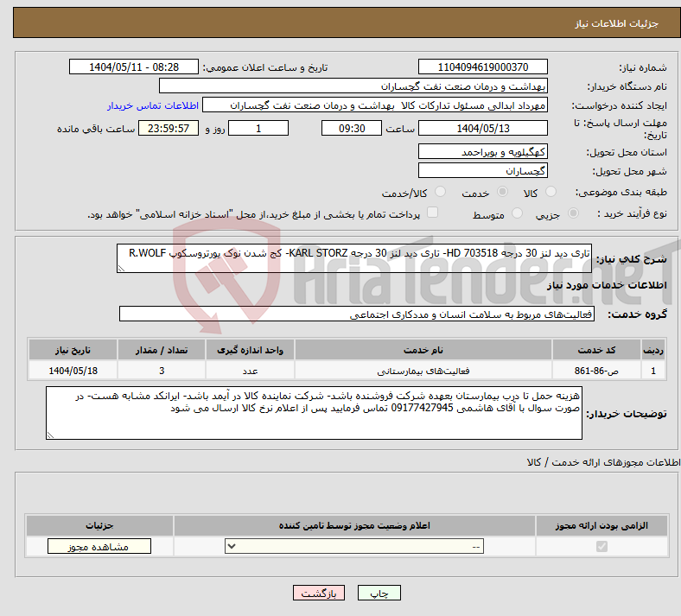Select the کالا/خدمت radio button

coord(440,192)
